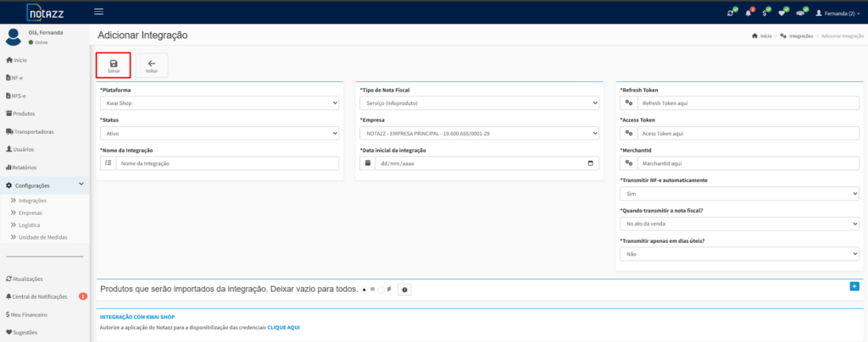Open the hamburger menu in top bar
Viewport: 868px width, 342px height.
pos(99,12)
